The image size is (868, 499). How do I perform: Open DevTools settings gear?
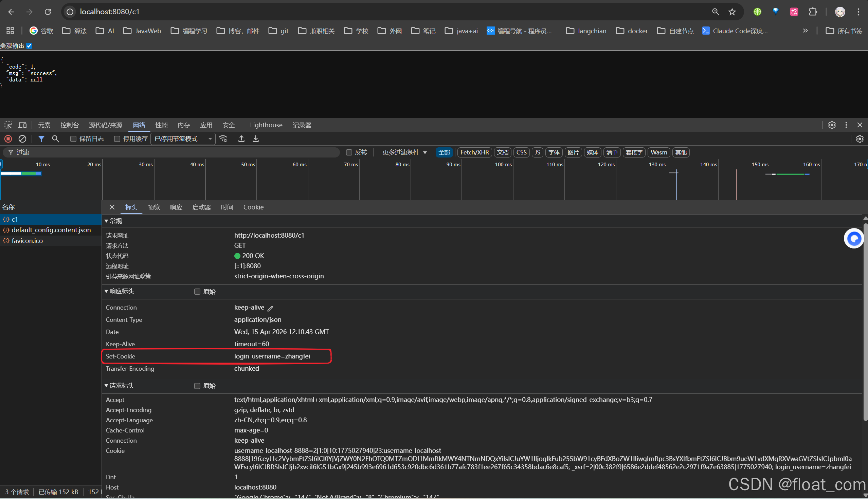[x=832, y=125]
